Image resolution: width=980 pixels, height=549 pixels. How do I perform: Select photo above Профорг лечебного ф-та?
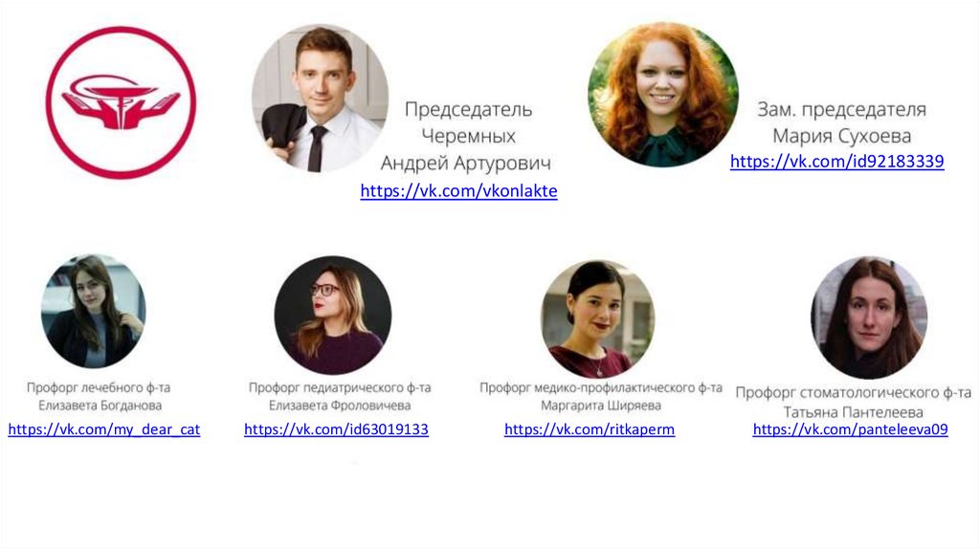tap(93, 311)
